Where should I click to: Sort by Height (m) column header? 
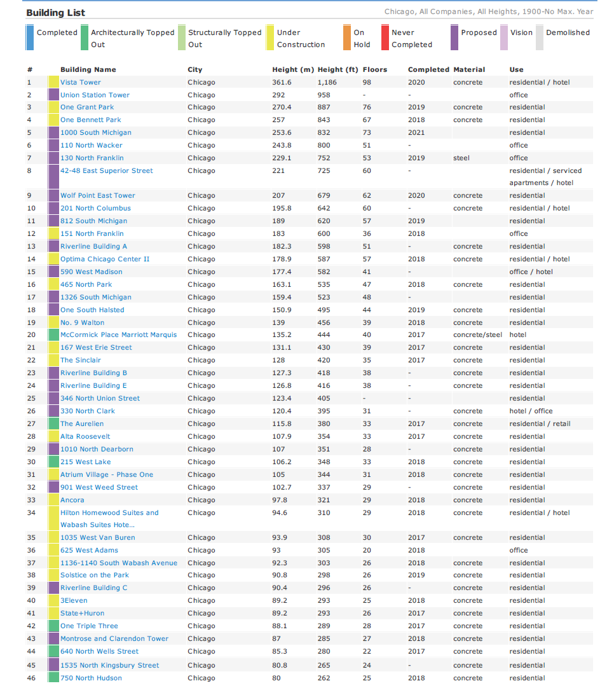click(x=293, y=70)
